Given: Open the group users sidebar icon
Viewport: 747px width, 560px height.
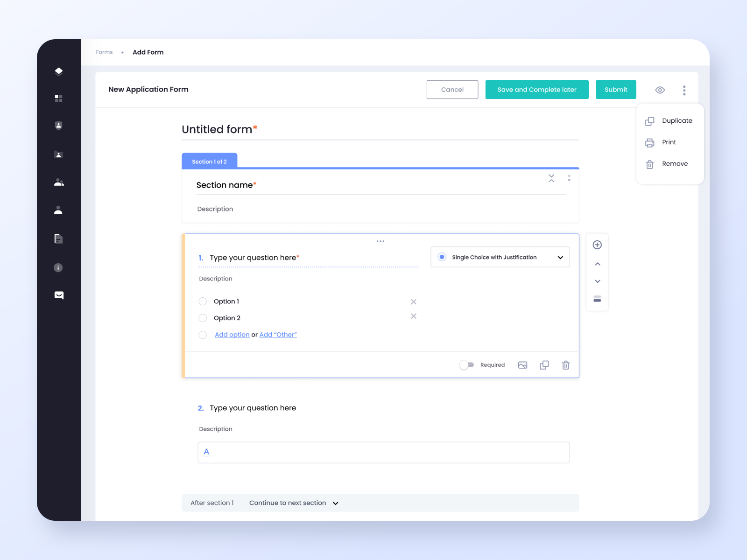Looking at the screenshot, I should tap(59, 182).
